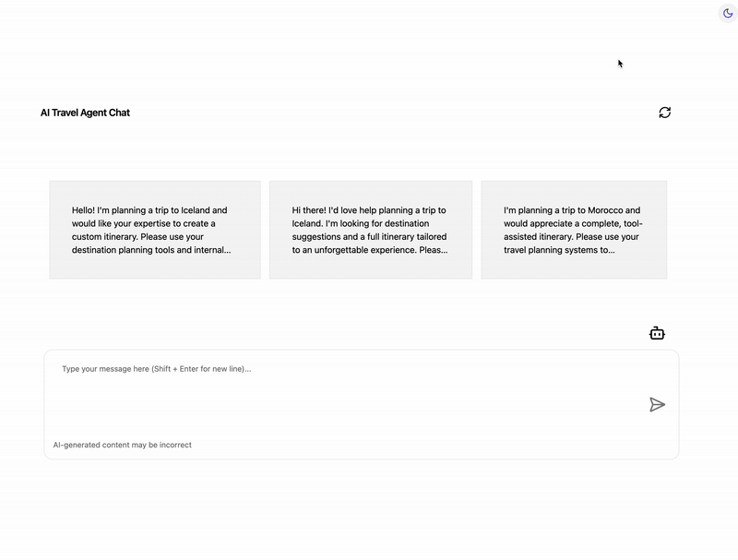Choose the 'Hi there!' Iceland suggestions card
The height and width of the screenshot is (560, 738).
tap(371, 230)
